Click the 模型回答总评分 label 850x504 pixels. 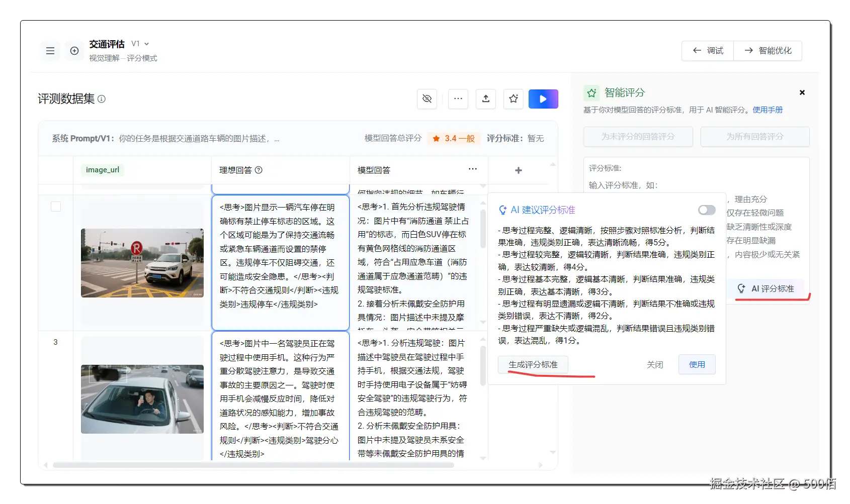(393, 138)
